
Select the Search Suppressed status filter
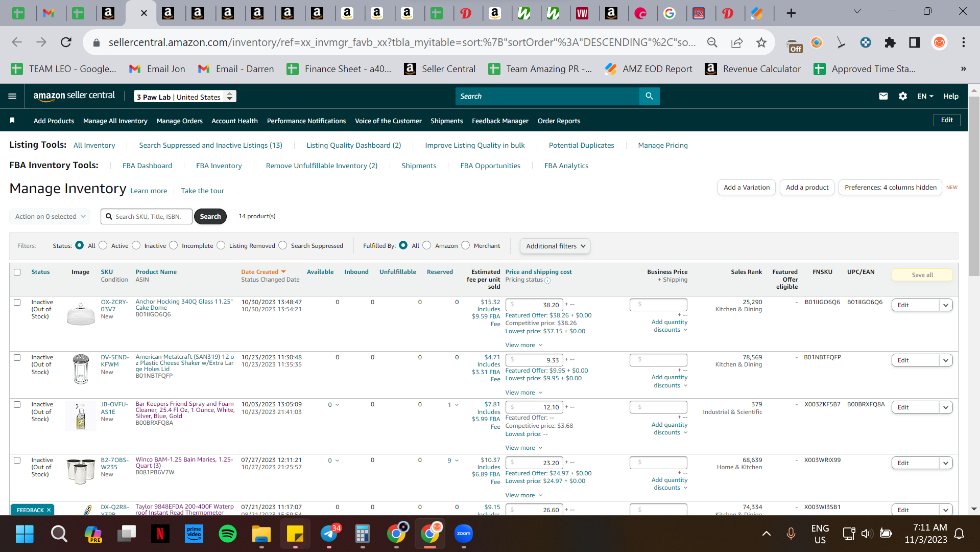tap(283, 245)
